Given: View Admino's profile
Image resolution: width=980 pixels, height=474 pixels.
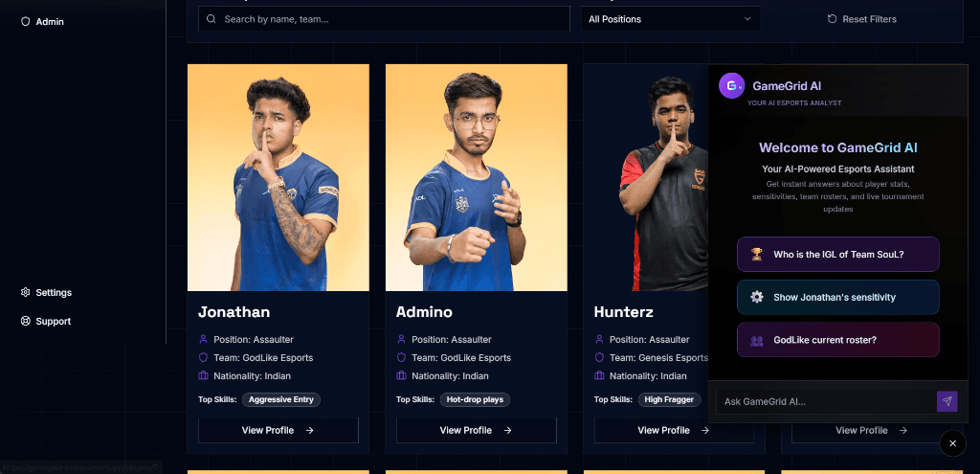Looking at the screenshot, I should (477, 430).
